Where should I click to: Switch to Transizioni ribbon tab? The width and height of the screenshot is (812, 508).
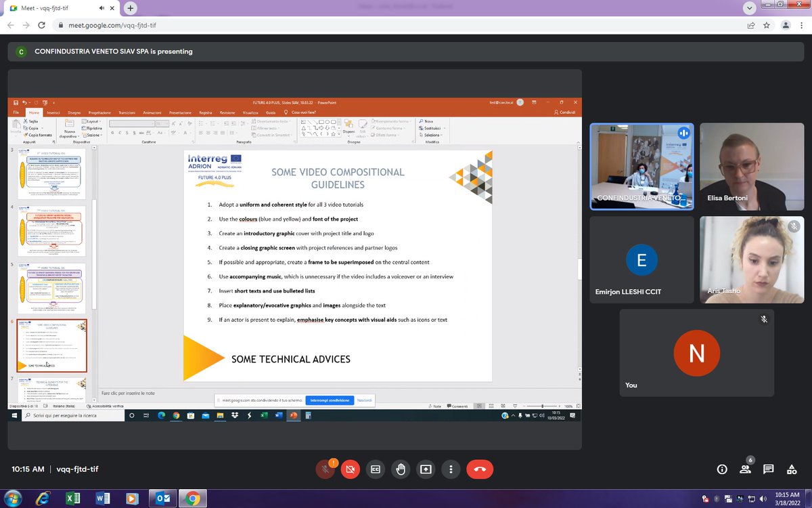coord(127,112)
